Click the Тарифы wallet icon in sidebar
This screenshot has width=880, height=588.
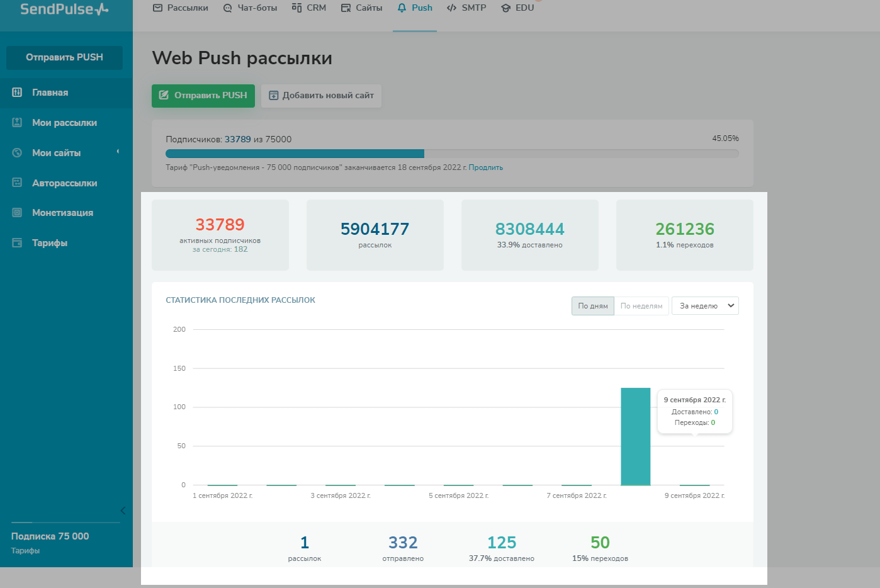point(18,243)
